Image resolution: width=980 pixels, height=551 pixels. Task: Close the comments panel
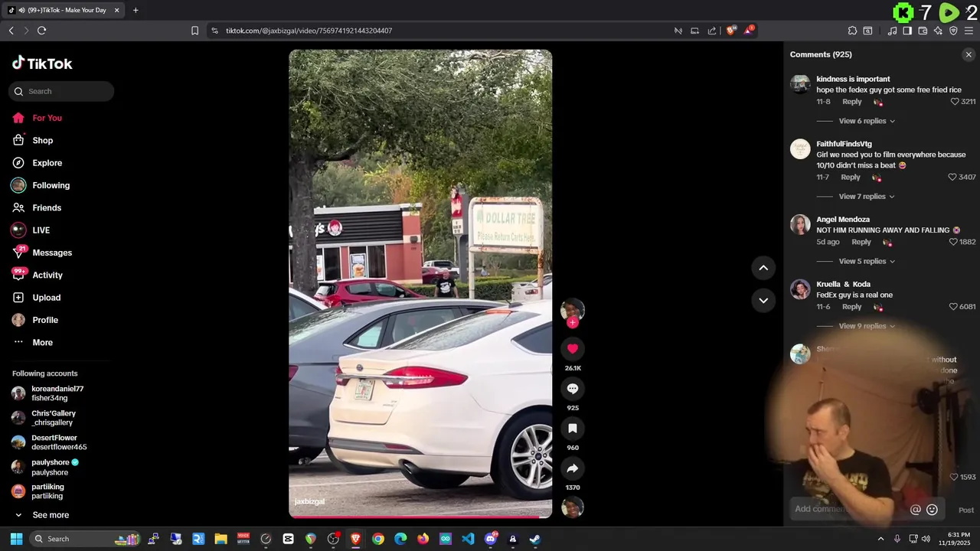(969, 54)
